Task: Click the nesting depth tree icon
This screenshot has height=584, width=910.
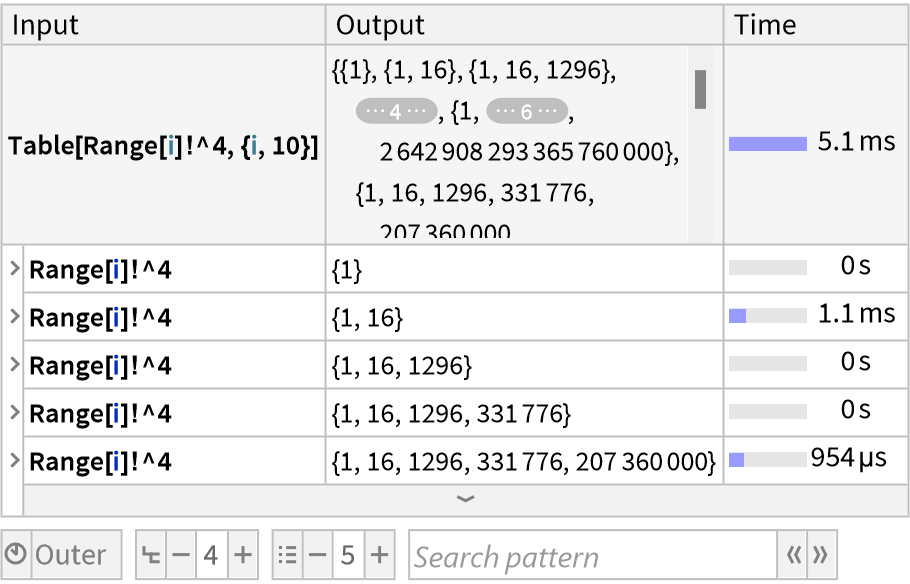Action: pyautogui.click(x=151, y=555)
